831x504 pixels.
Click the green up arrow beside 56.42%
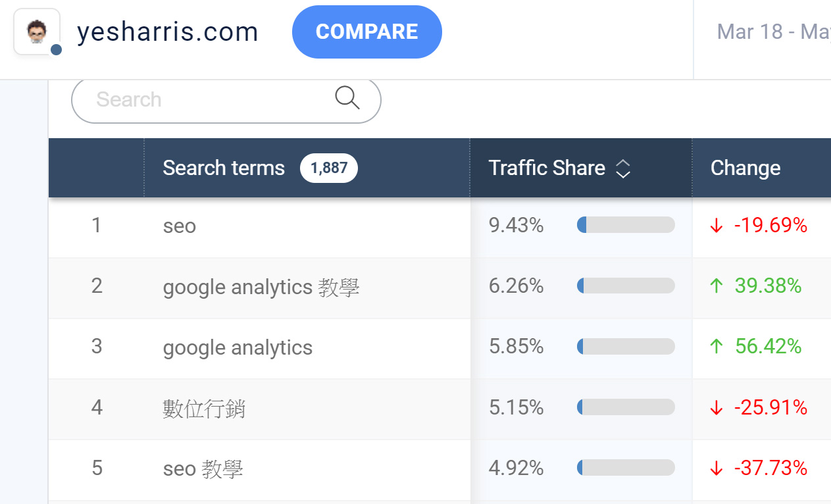click(x=717, y=346)
